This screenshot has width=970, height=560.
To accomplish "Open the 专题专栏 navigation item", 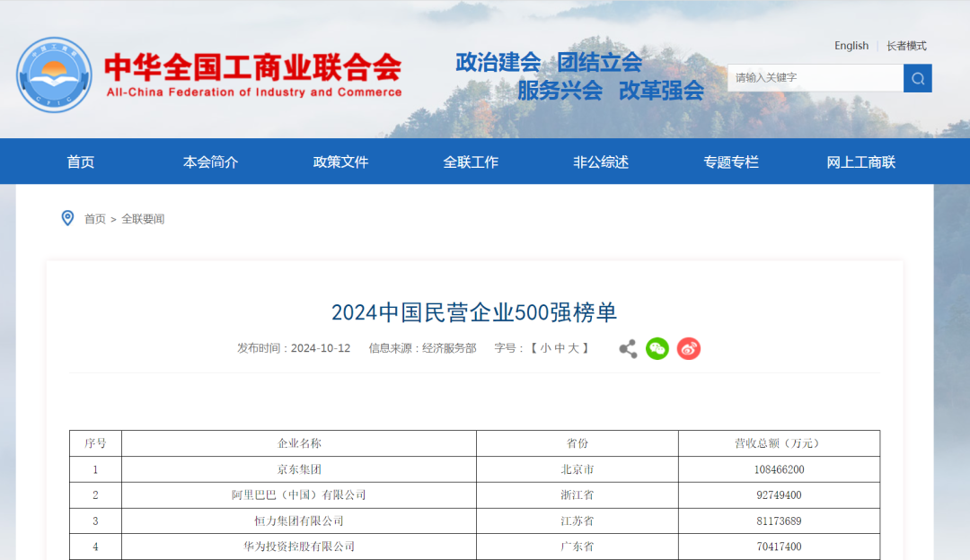I will pyautogui.click(x=731, y=162).
